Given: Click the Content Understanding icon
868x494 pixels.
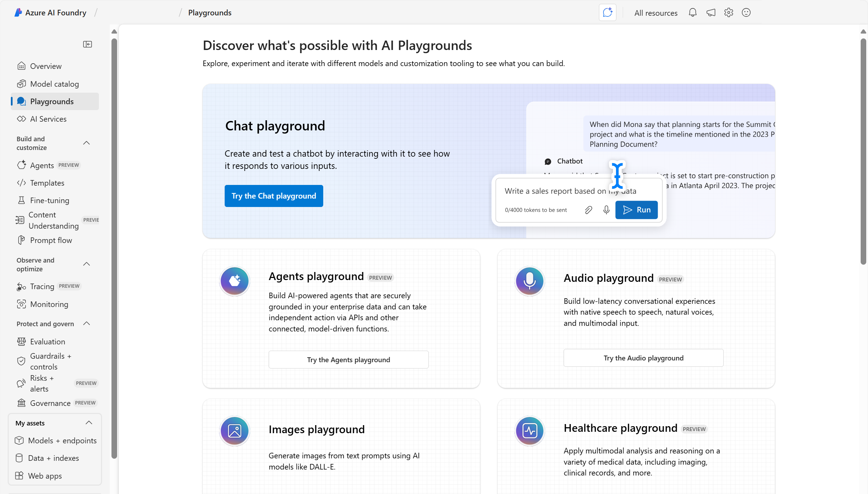Looking at the screenshot, I should pos(20,220).
